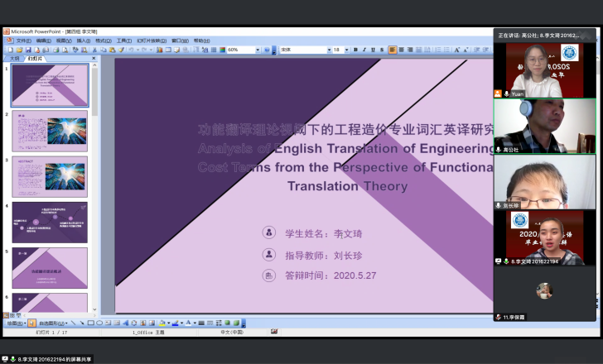
Task: Click the Underline formatting button
Action: point(374,50)
